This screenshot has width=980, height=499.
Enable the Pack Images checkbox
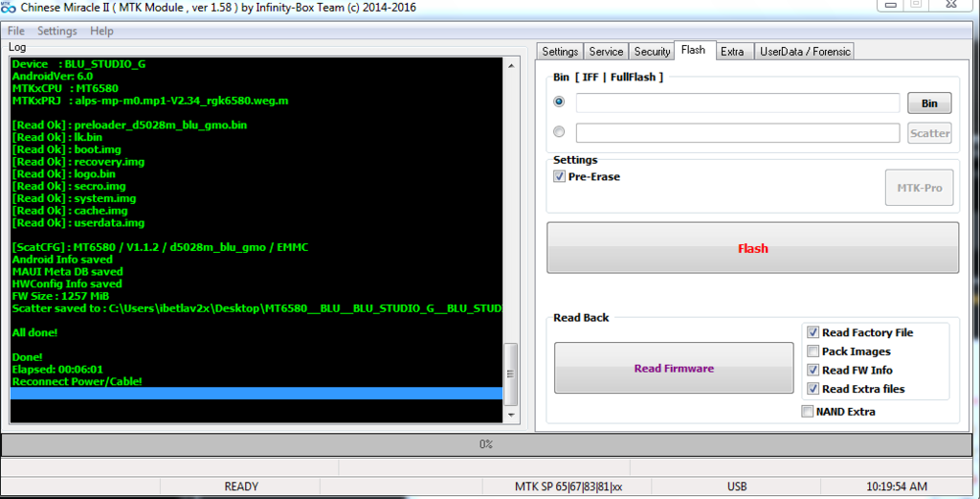(x=813, y=352)
